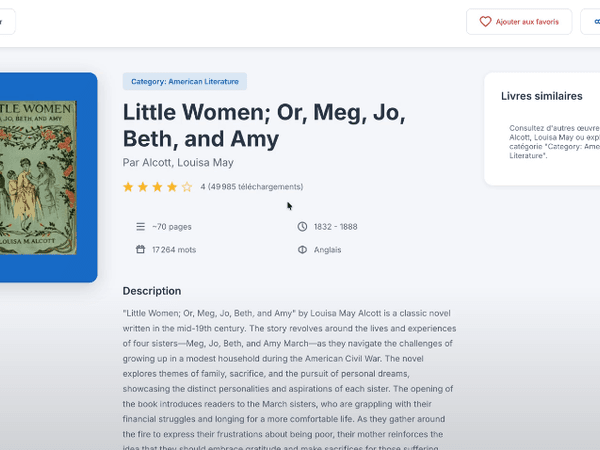The height and width of the screenshot is (450, 600).
Task: Open the Little Women book cover image
Action: 38,178
